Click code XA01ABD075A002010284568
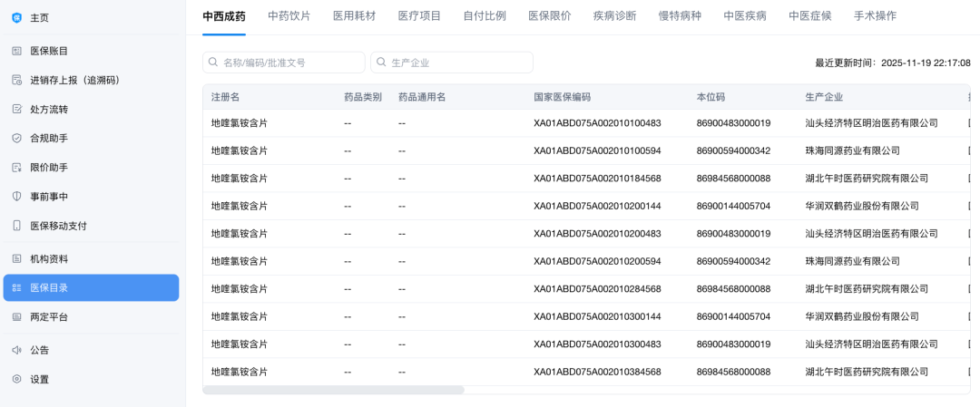The height and width of the screenshot is (407, 980). [x=597, y=289]
